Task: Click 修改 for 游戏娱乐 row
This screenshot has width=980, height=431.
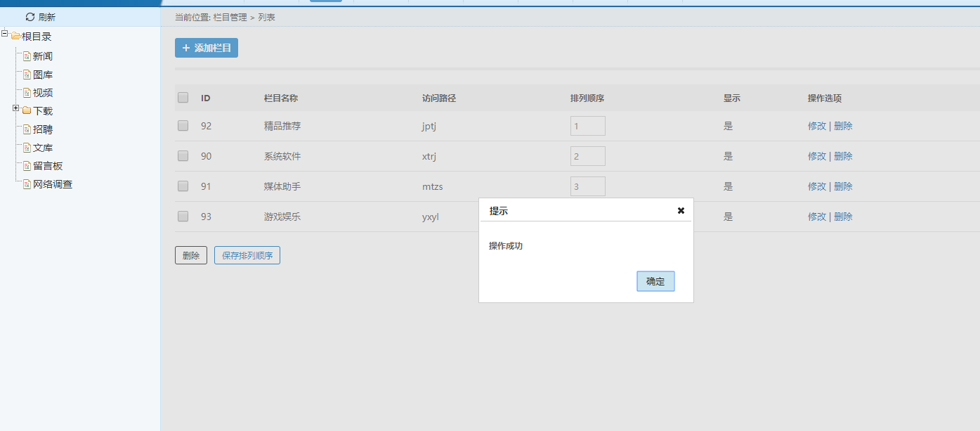Action: pos(817,217)
